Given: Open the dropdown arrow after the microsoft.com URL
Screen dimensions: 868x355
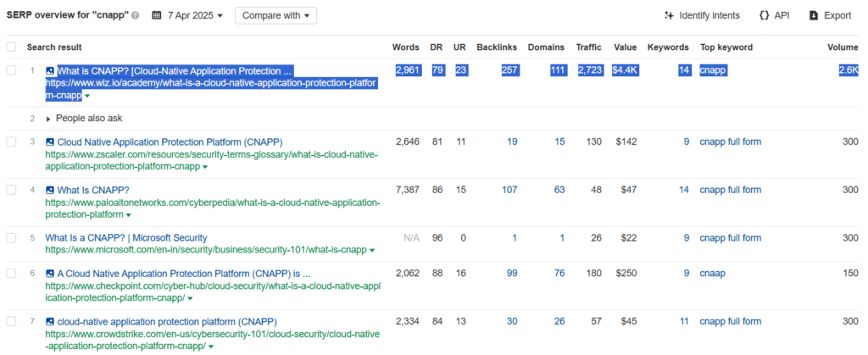Looking at the screenshot, I should pos(372,251).
